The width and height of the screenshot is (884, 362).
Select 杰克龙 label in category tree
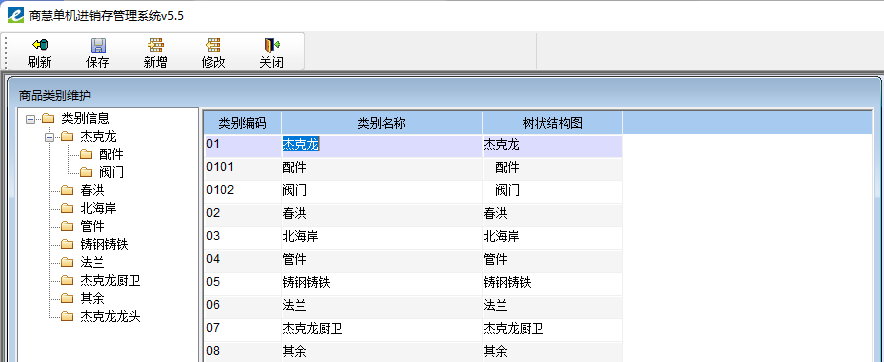[x=99, y=136]
